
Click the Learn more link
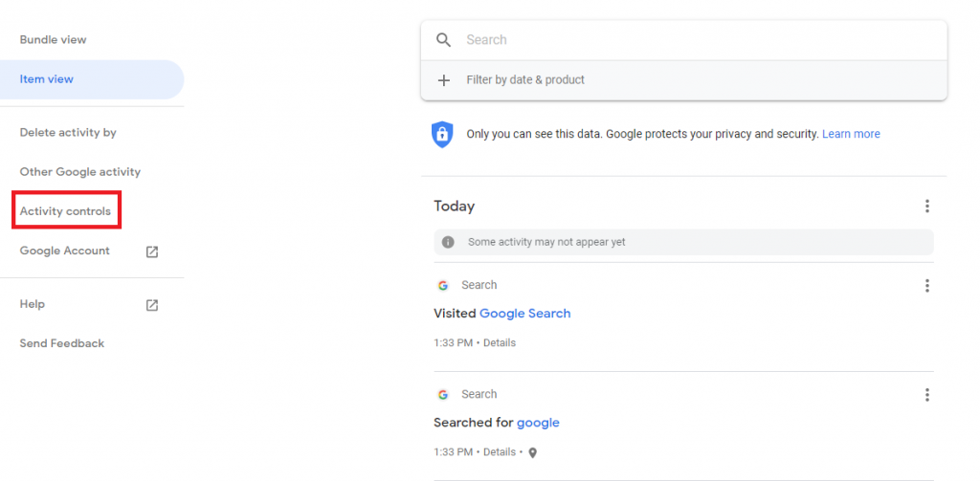(851, 134)
